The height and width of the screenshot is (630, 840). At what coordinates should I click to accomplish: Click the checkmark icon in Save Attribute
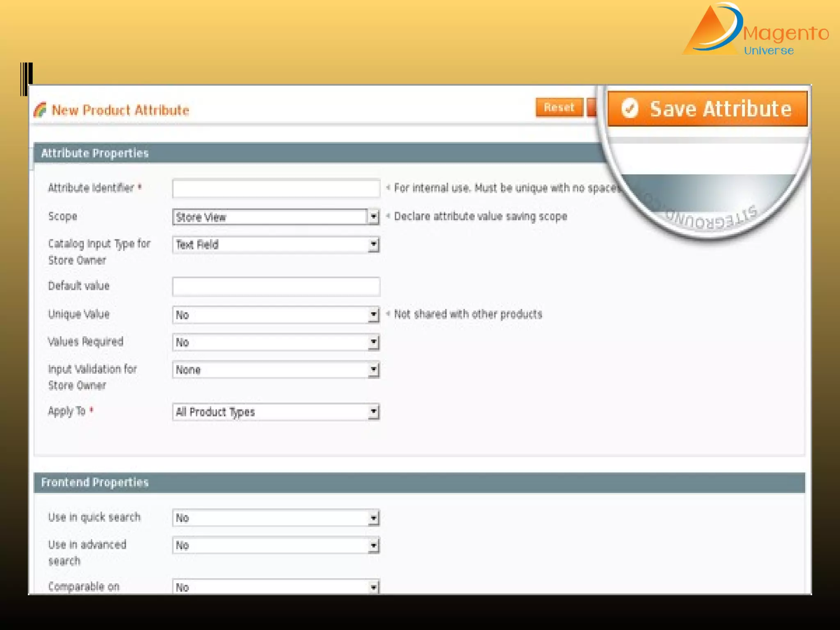point(630,108)
